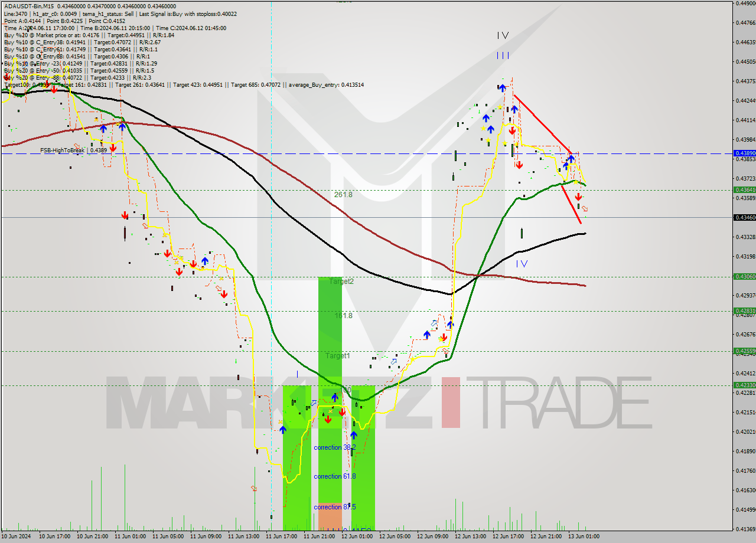This screenshot has width=756, height=543.
Task: Select the 12 Jun 13:00 time label
Action: [471, 537]
